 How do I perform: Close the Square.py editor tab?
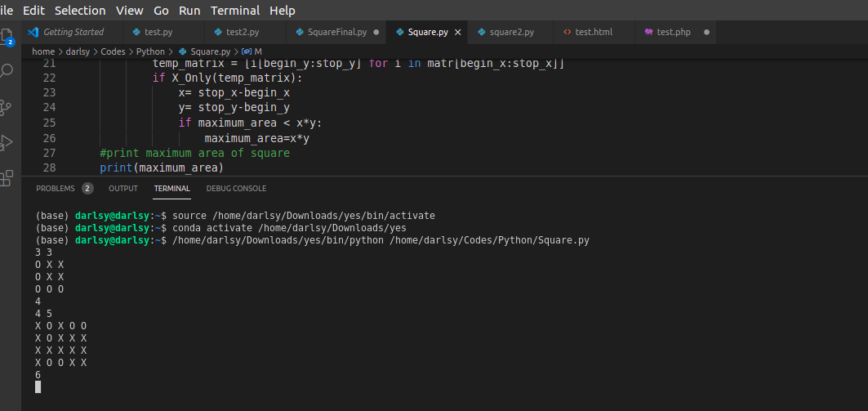[x=457, y=32]
